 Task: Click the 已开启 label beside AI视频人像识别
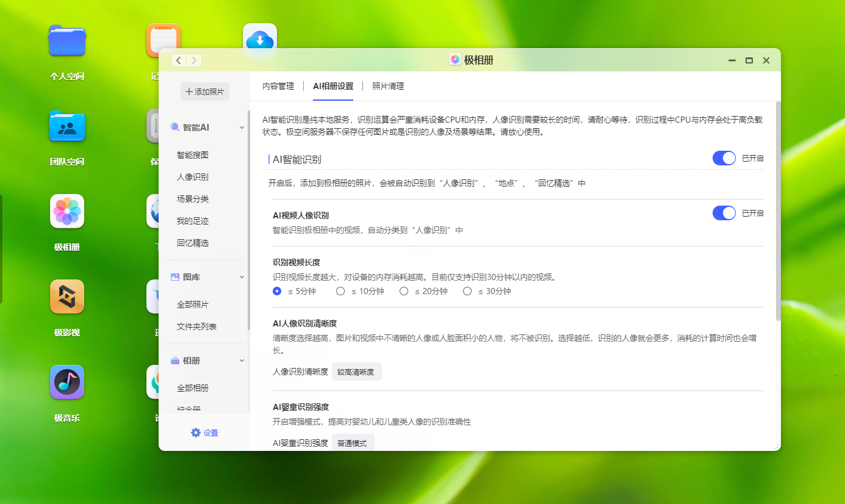pos(753,213)
